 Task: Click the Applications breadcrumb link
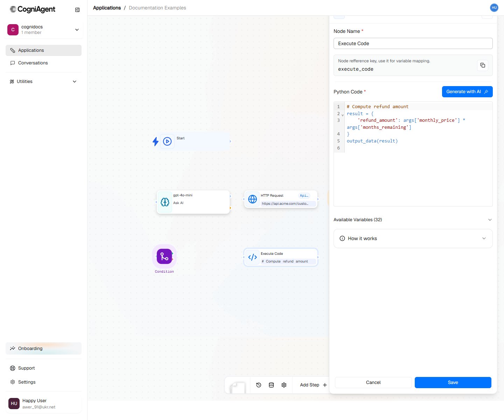(107, 8)
